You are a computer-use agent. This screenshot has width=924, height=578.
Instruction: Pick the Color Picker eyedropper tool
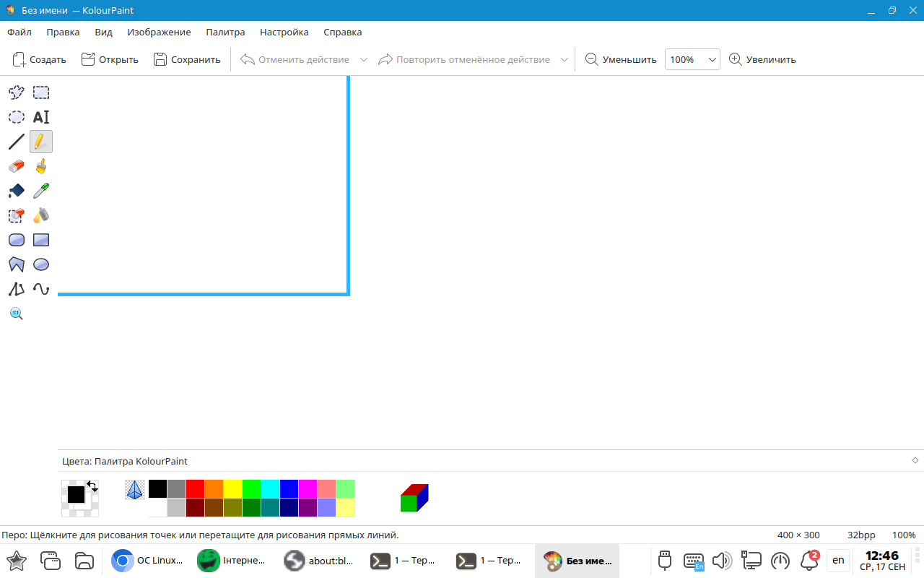point(41,191)
